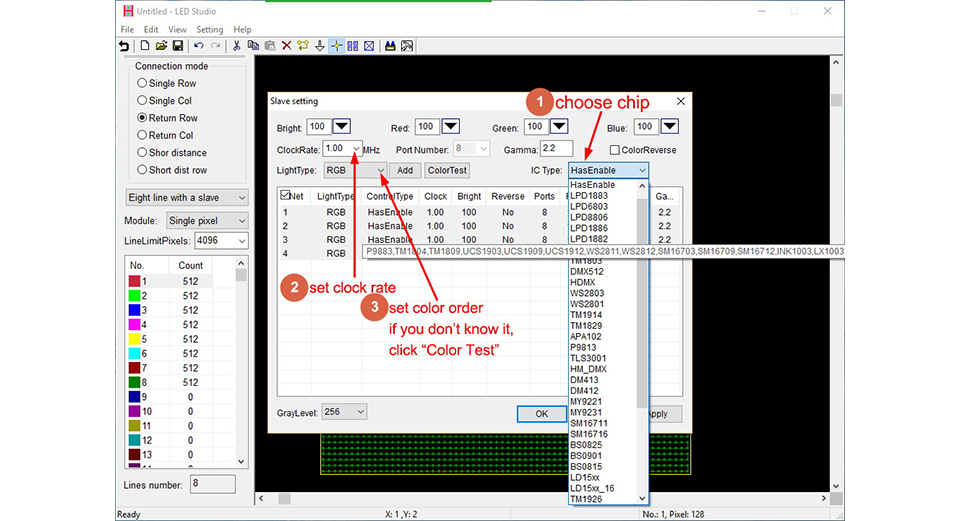Click the magenta color swatch for line 4
960x521 pixels.
(x=134, y=324)
